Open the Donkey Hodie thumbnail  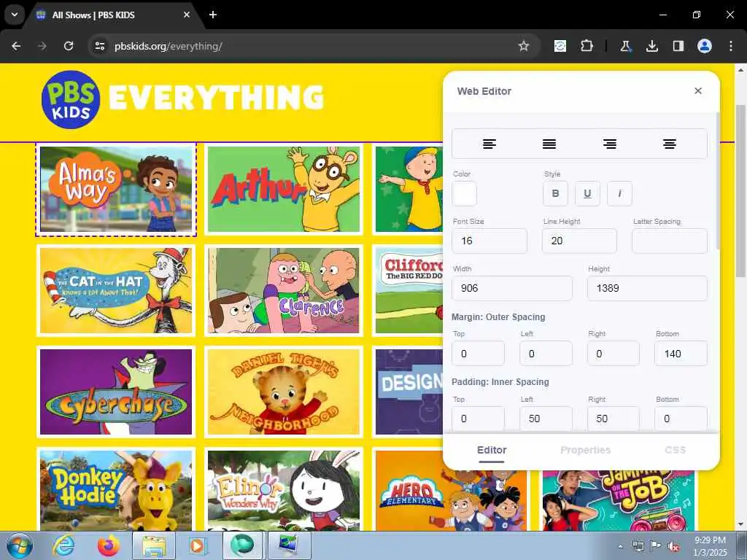[x=116, y=490]
